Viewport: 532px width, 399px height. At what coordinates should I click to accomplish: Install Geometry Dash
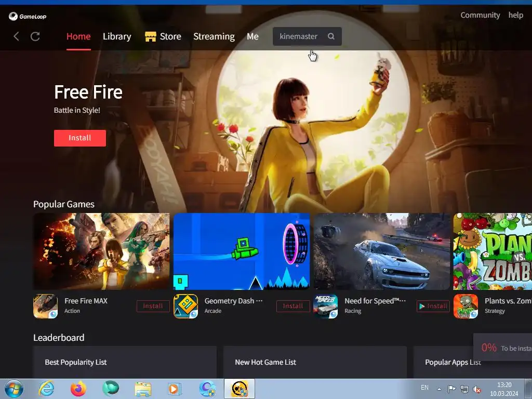click(x=293, y=306)
